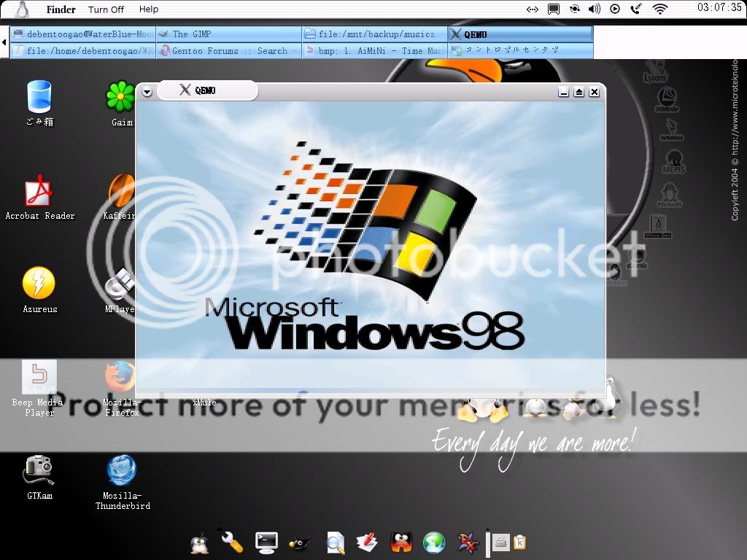Click the sync rotation icon in menu bar
Image resolution: width=747 pixels, height=560 pixels.
tap(575, 9)
